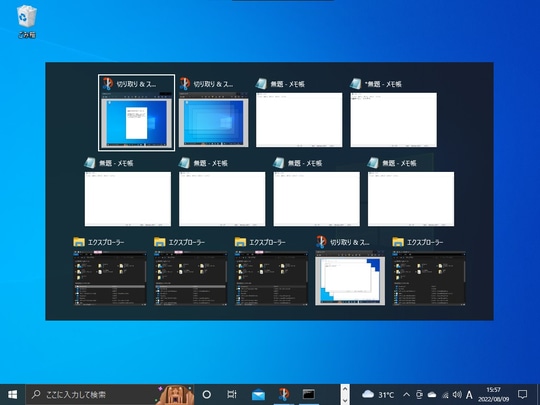Open the Command Prompt taskbar icon
Screen dimensions: 540x405
coord(309,394)
